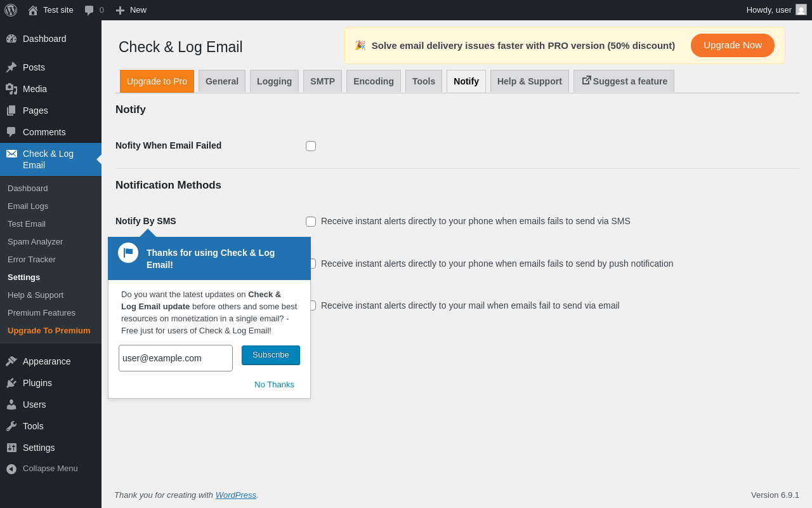Image resolution: width=812 pixels, height=508 pixels.
Task: Open Appearance via the paintbrush icon
Action: click(11, 361)
